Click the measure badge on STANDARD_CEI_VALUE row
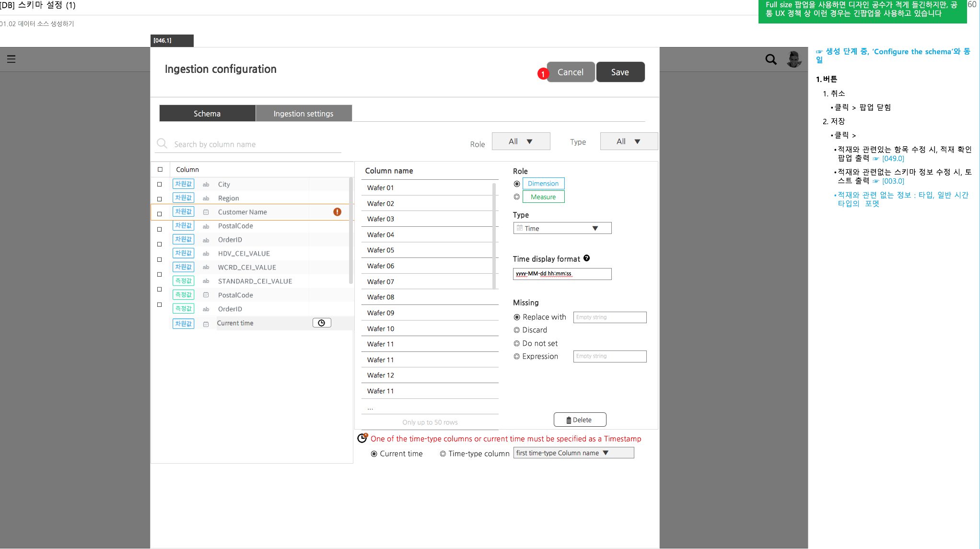The height and width of the screenshot is (549, 980). click(183, 281)
